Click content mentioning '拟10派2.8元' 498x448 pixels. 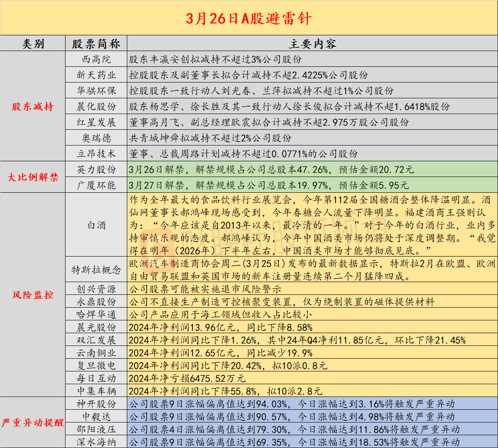pyautogui.click(x=226, y=391)
